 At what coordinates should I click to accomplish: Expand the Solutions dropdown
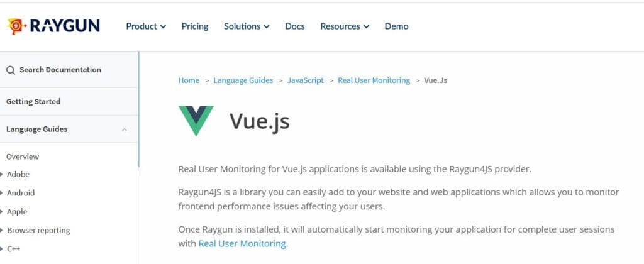247,26
